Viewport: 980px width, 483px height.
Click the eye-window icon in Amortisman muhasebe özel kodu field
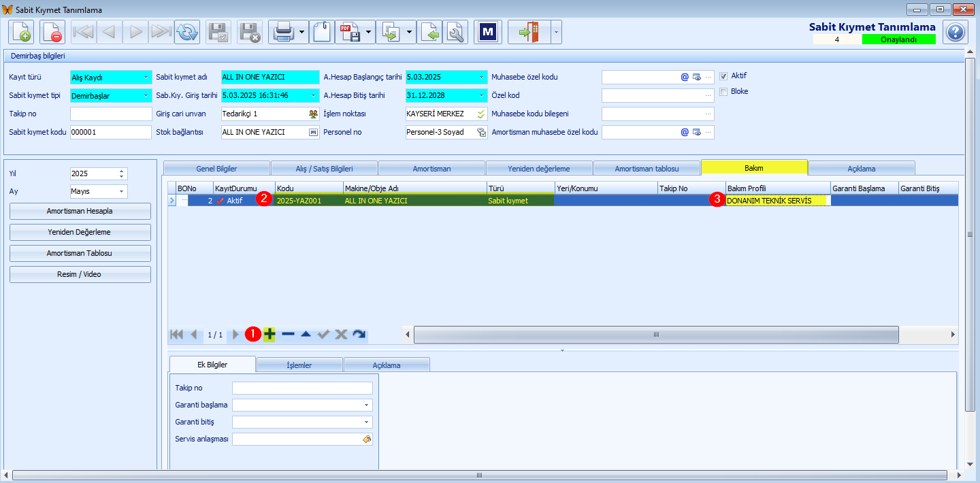697,132
